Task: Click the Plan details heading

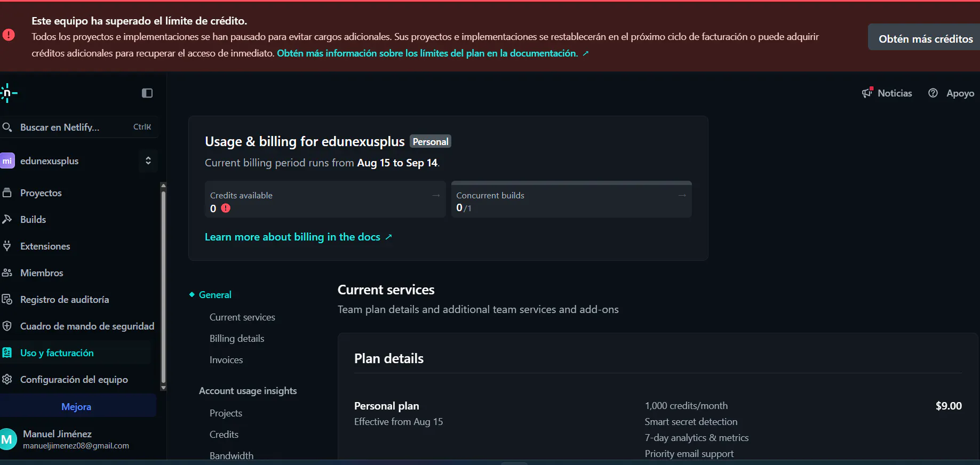Action: (389, 358)
